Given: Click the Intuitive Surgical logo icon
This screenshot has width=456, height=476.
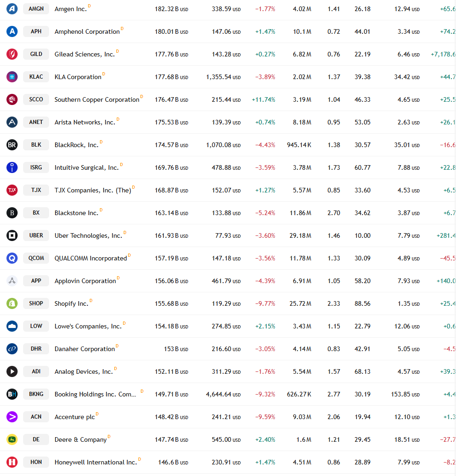Looking at the screenshot, I should click(12, 167).
